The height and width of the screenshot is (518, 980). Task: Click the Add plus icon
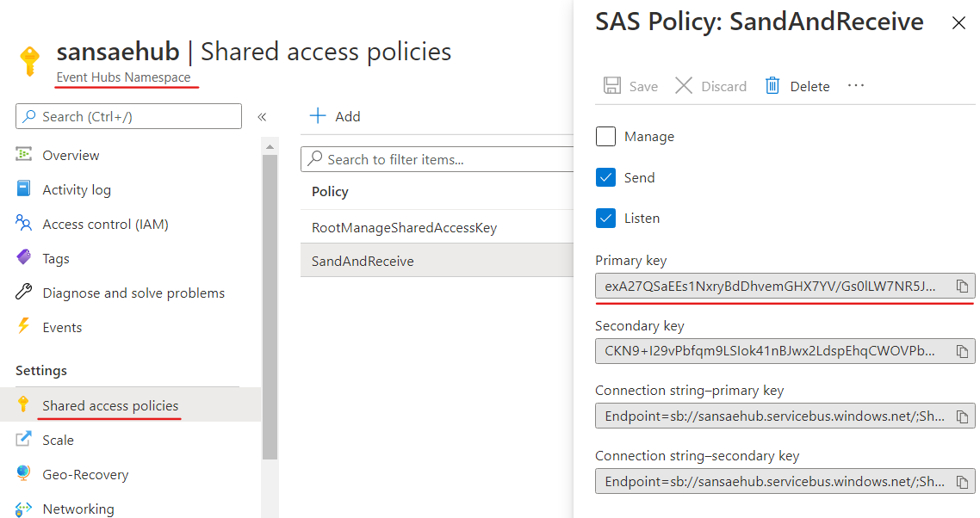coord(318,116)
